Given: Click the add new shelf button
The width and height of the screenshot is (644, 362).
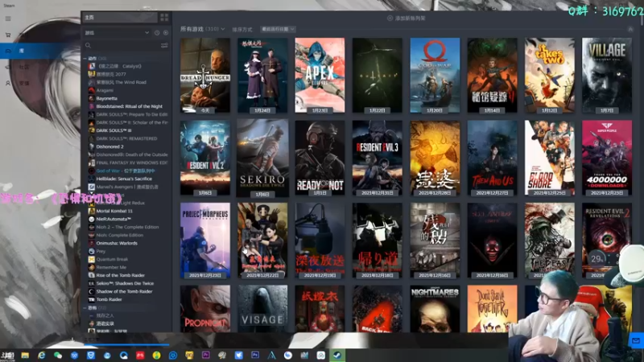Looking at the screenshot, I should [407, 18].
